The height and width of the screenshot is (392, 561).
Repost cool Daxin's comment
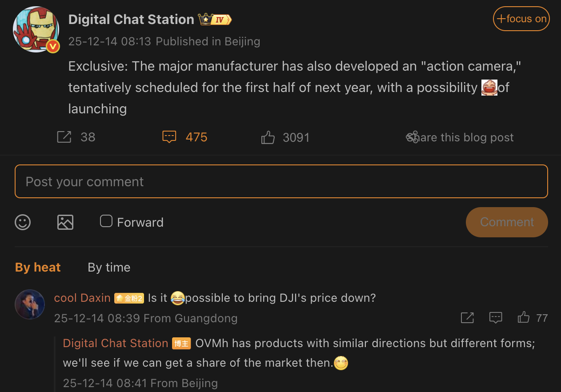coord(467,318)
